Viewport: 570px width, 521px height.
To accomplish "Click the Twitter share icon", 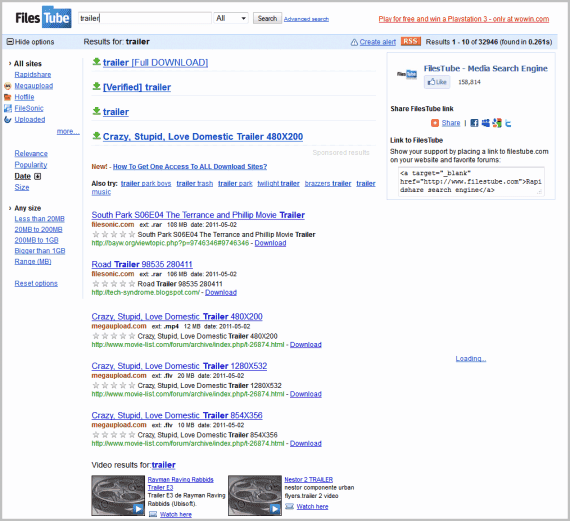I will click(508, 123).
